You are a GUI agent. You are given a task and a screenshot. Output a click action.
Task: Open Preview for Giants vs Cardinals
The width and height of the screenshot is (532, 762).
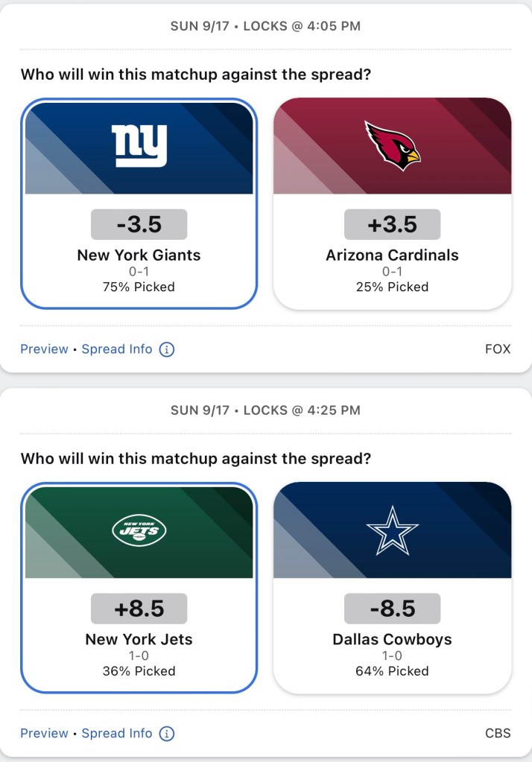44,349
